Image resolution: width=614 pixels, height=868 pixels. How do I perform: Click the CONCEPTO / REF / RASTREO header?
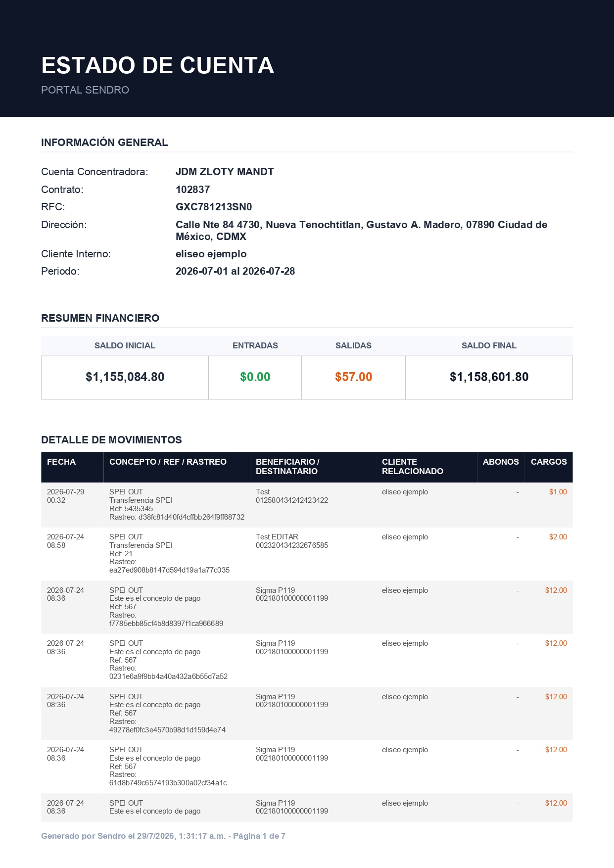click(x=168, y=462)
